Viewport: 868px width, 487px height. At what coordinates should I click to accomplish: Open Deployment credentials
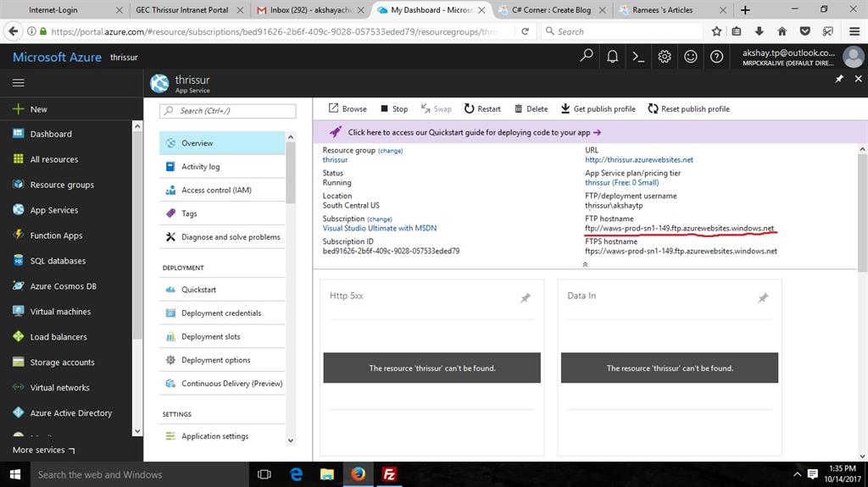[x=222, y=313]
